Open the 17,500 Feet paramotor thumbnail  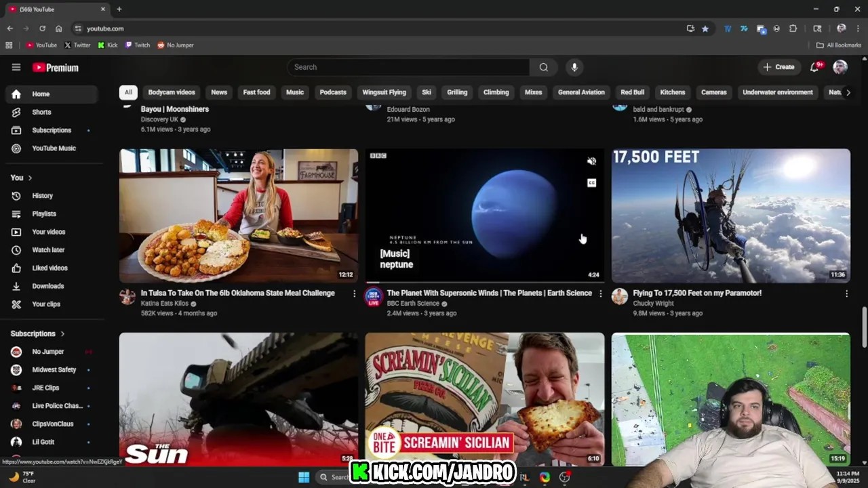tap(731, 216)
